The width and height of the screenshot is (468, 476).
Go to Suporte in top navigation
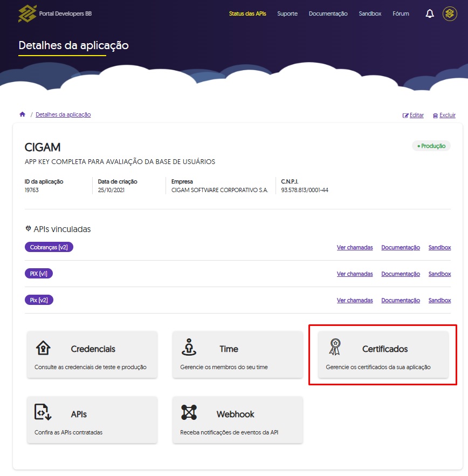287,13
